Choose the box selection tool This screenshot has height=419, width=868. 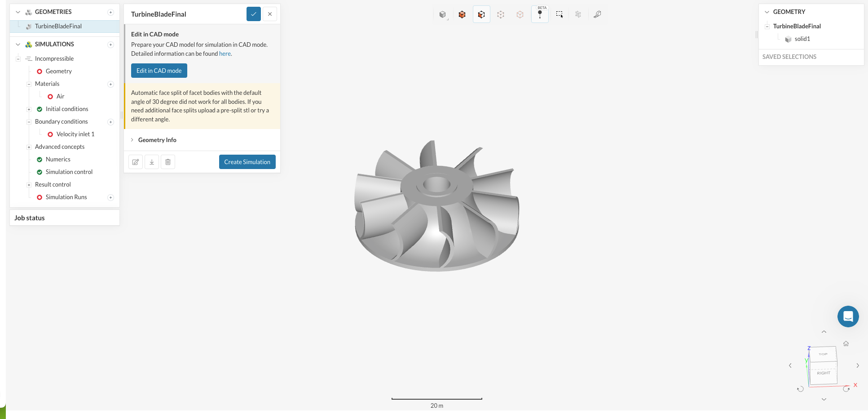(559, 14)
